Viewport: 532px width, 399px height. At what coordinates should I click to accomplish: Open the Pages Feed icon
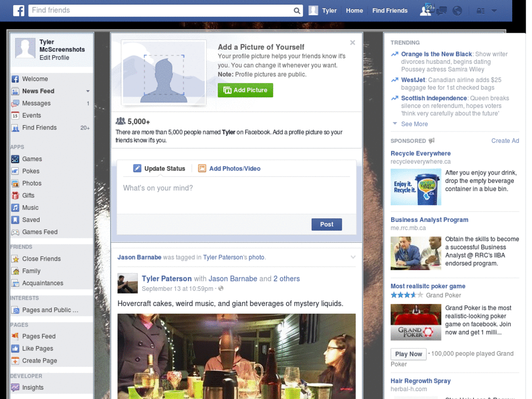(15, 336)
